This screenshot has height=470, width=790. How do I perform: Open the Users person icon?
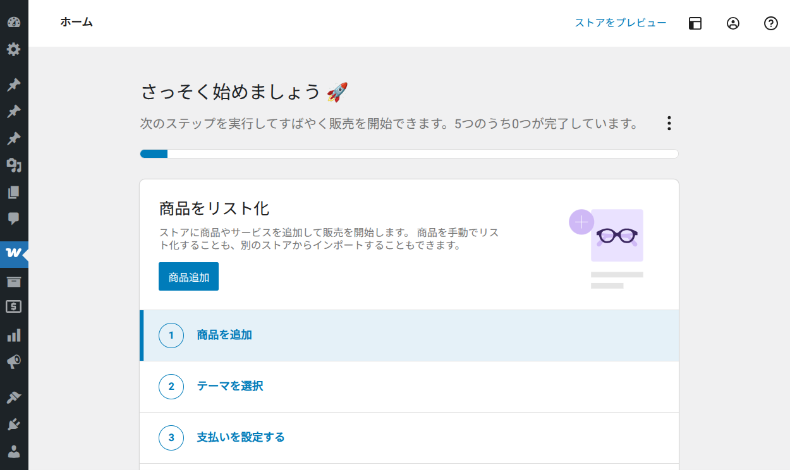(14, 451)
